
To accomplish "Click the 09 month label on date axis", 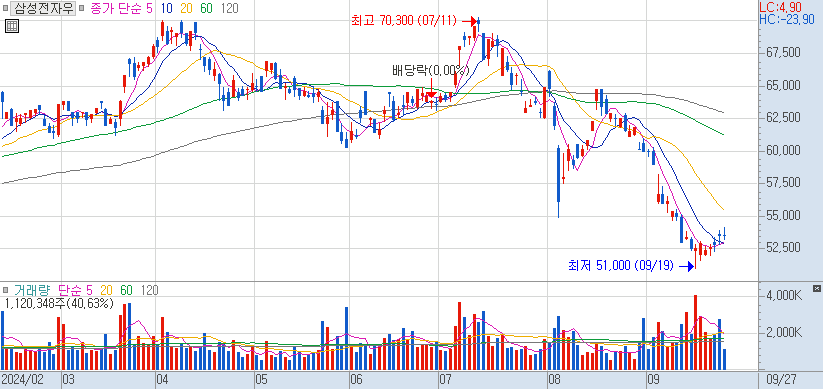I will click(653, 380).
